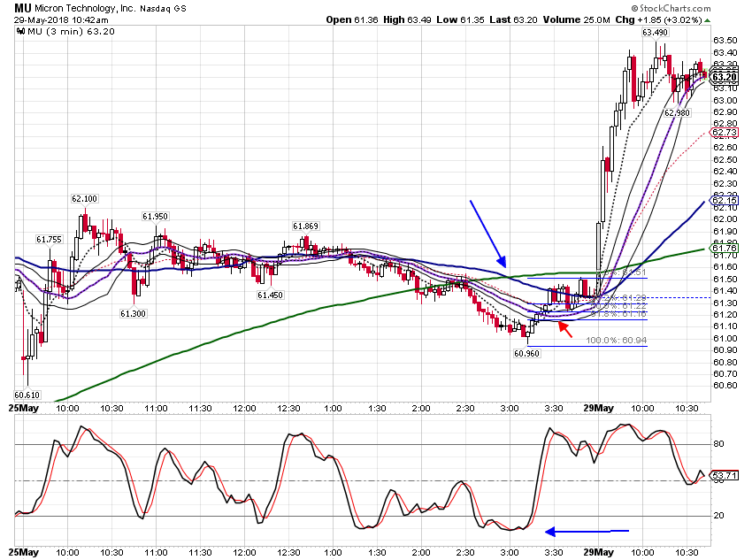Click the 61.755 price callout
The width and height of the screenshot is (752, 560).
coord(49,239)
